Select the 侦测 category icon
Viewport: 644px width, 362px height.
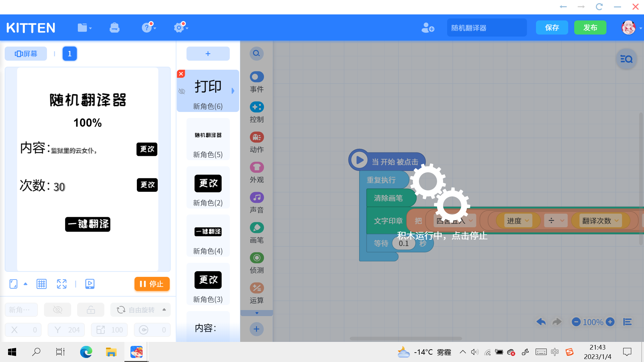[257, 258]
